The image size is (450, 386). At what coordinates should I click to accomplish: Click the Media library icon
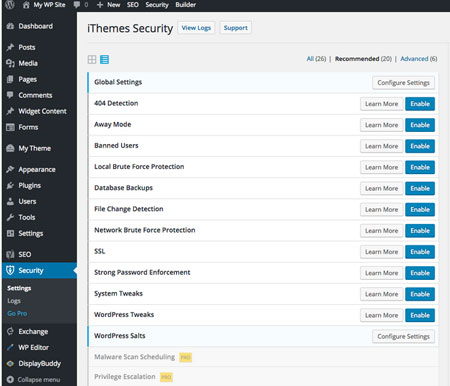click(10, 63)
